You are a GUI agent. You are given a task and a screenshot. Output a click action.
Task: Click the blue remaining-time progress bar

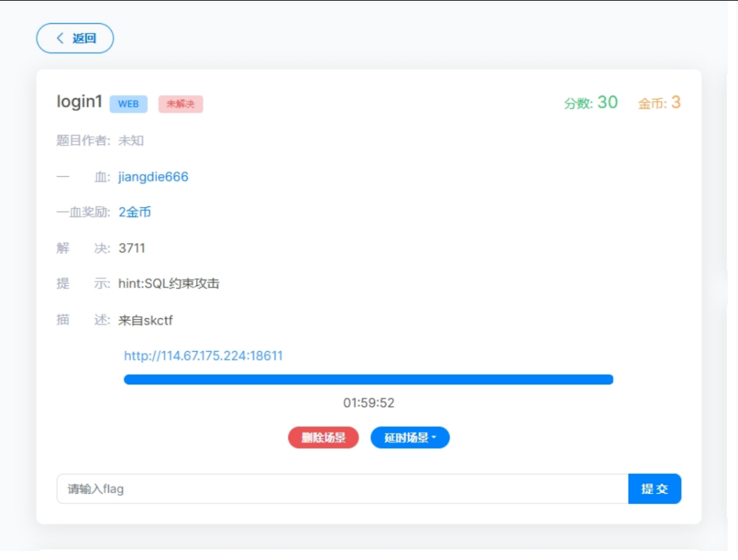click(368, 380)
